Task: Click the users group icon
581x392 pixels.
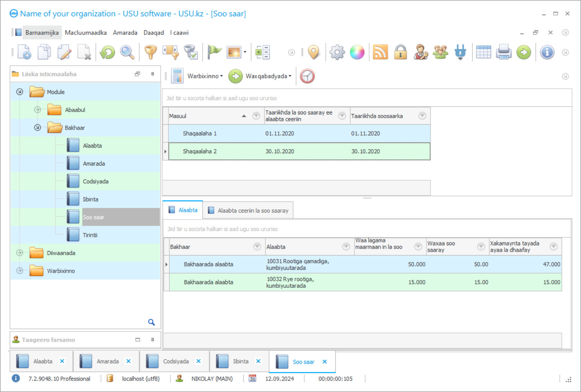Action: point(440,52)
